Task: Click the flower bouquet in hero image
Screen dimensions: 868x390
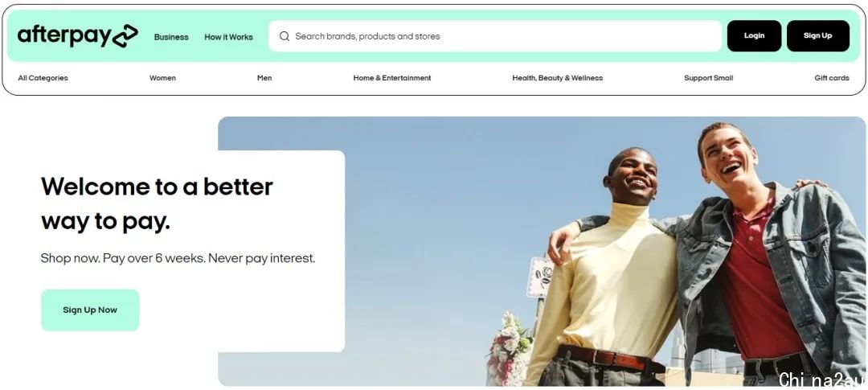Action: (x=510, y=349)
